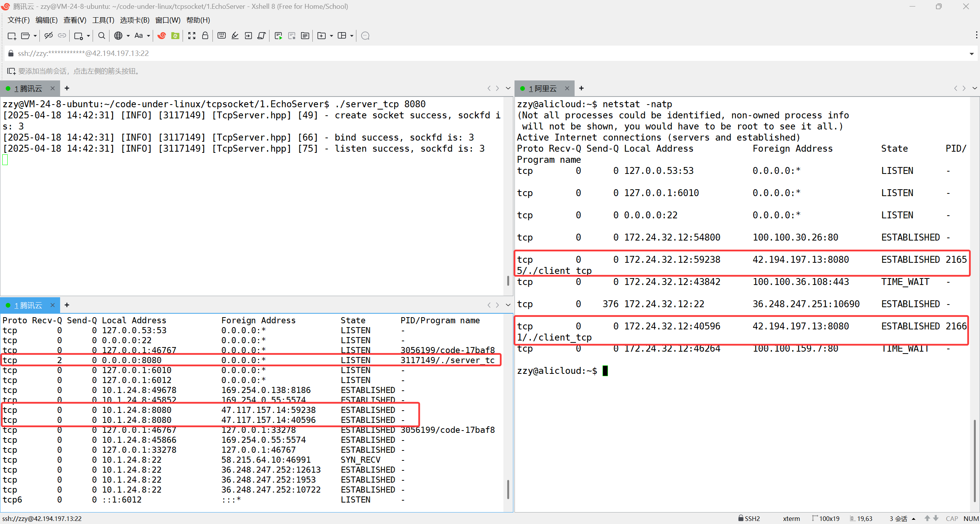The height and width of the screenshot is (524, 980).
Task: Select the 阿里云 session tab
Action: (543, 88)
